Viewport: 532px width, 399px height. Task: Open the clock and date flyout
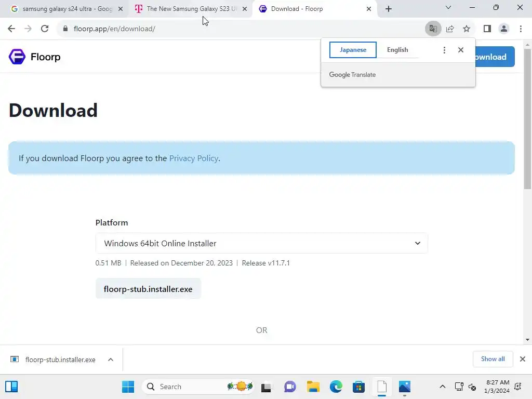click(497, 387)
